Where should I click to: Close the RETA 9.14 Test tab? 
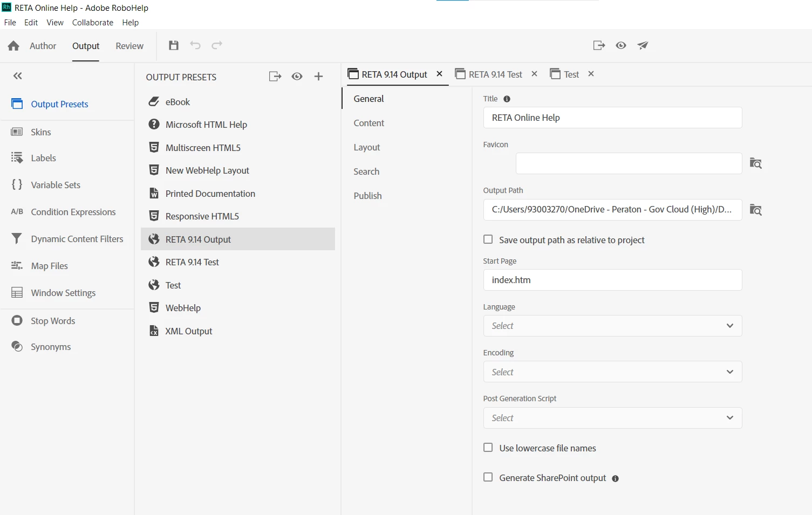tap(534, 74)
